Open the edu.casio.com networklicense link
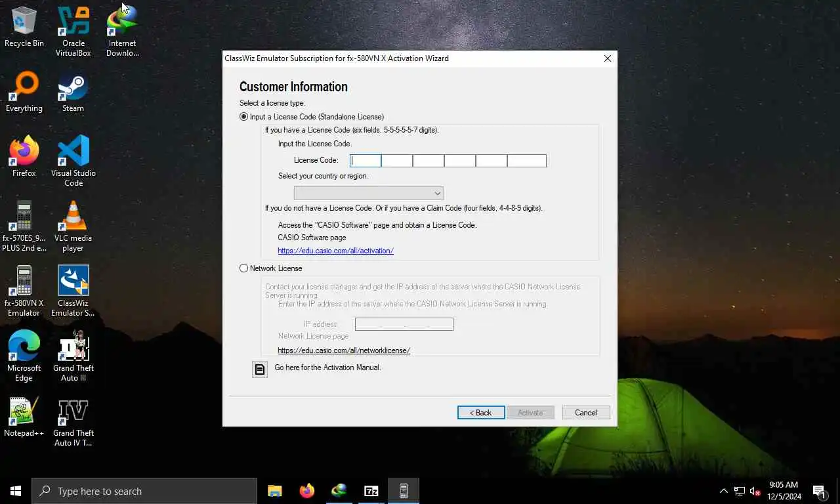This screenshot has width=840, height=504. (x=344, y=350)
